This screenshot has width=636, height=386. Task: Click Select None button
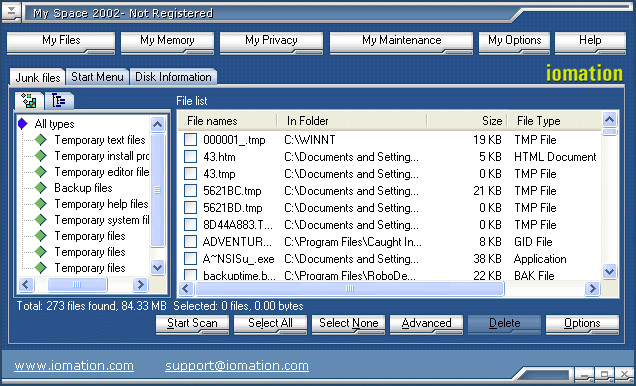click(348, 325)
